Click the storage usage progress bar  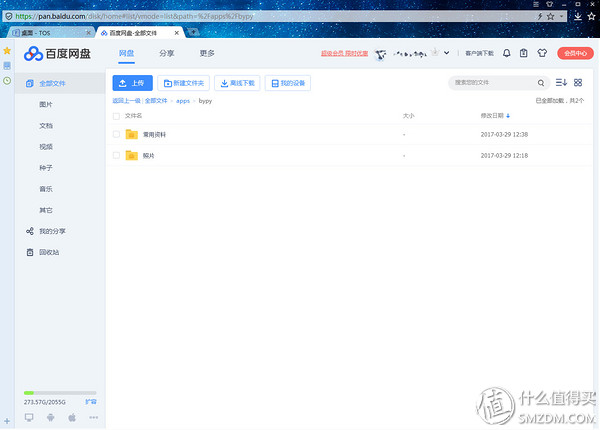coord(60,393)
